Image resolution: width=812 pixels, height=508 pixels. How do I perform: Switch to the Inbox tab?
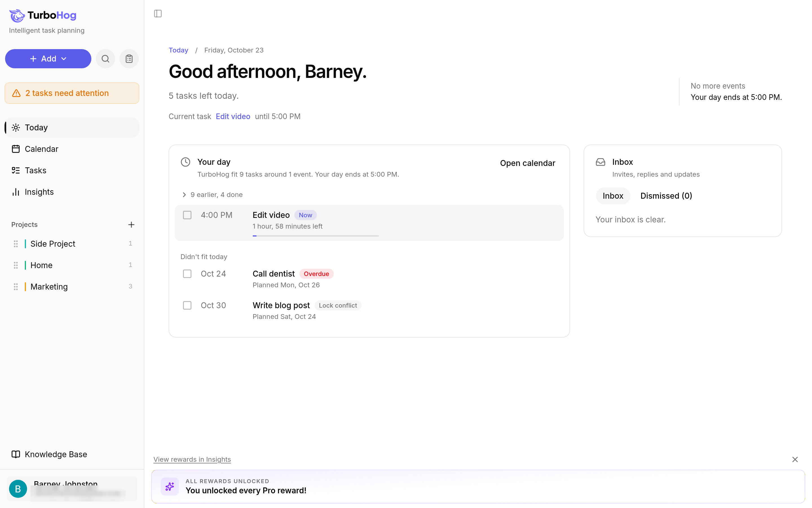click(613, 196)
